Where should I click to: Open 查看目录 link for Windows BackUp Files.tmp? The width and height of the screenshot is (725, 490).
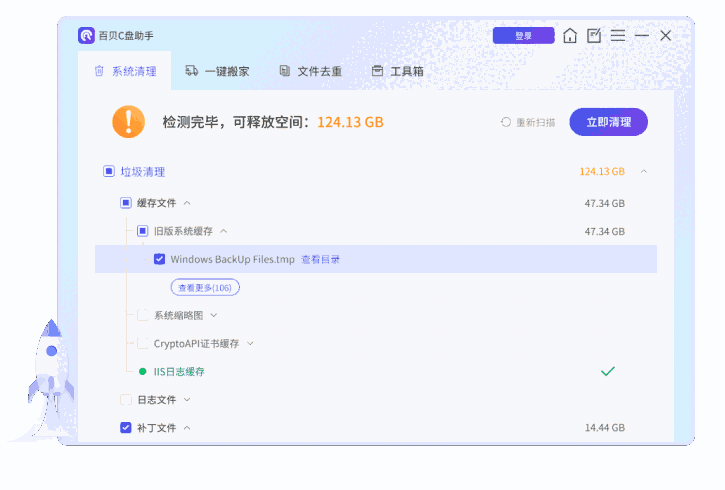(320, 259)
